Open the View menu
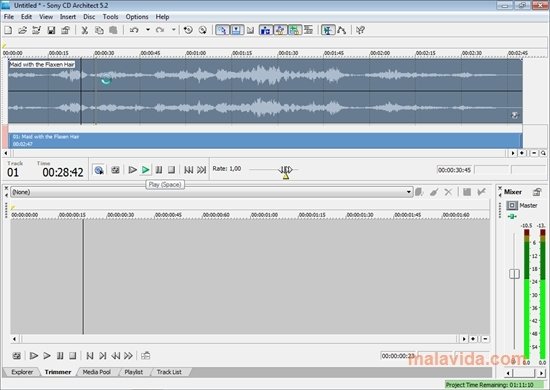This screenshot has width=550, height=390. 46,17
